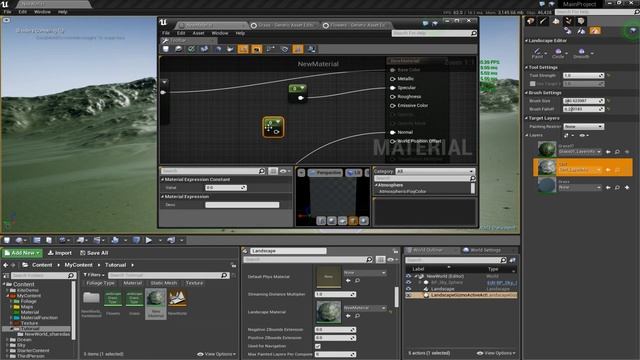Viewport: 640px width, 360px height.
Task: Click use-selected arrow for Landscape Material
Action: [348, 316]
